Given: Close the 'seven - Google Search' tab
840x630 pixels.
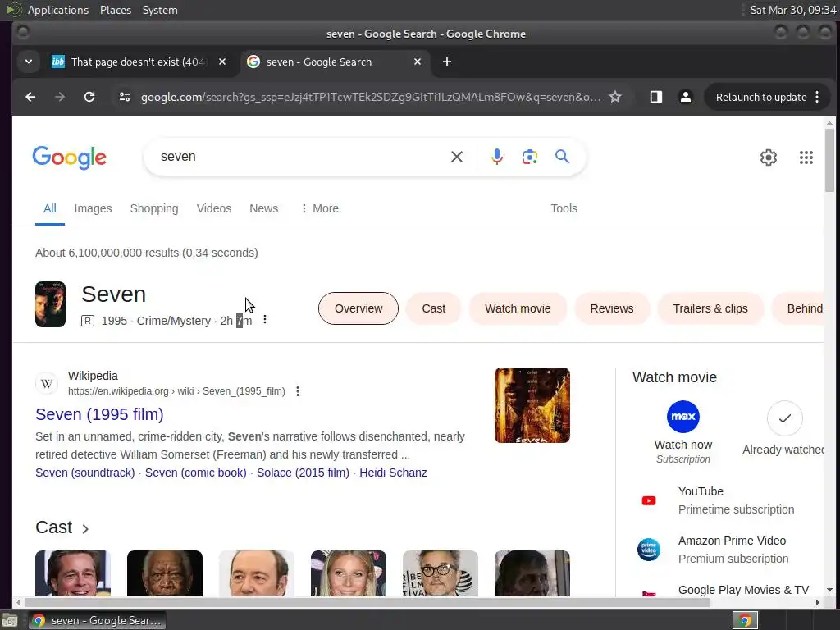Looking at the screenshot, I should pos(418,62).
